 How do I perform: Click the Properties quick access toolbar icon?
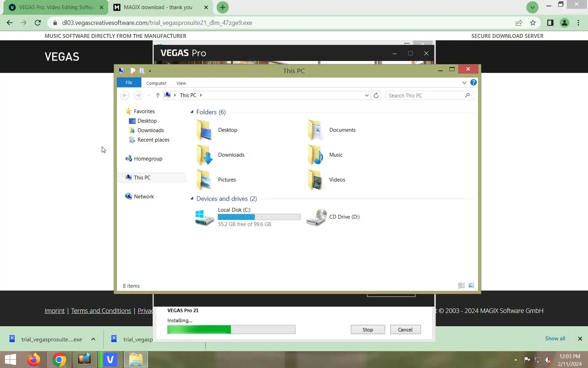133,71
